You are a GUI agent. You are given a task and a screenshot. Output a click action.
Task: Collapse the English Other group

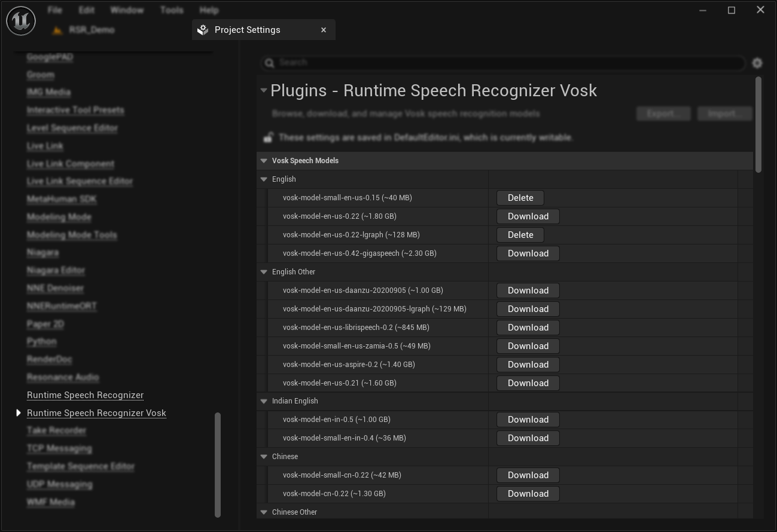pyautogui.click(x=264, y=272)
